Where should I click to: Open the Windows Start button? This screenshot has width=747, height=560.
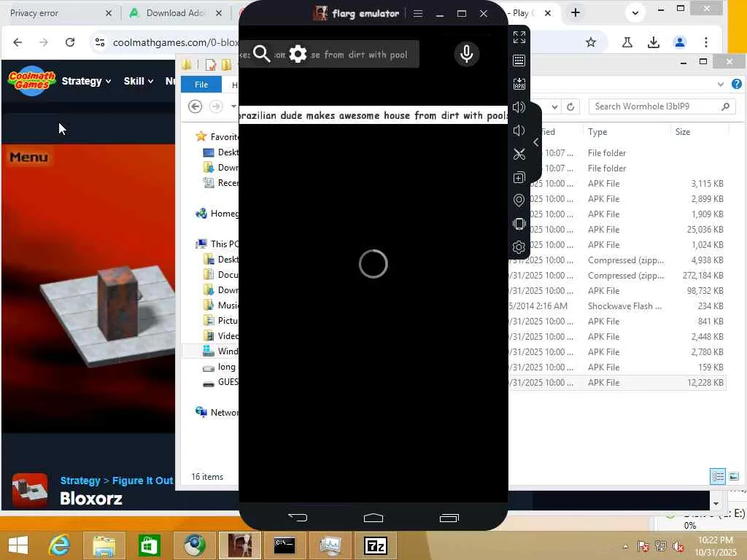tap(18, 545)
